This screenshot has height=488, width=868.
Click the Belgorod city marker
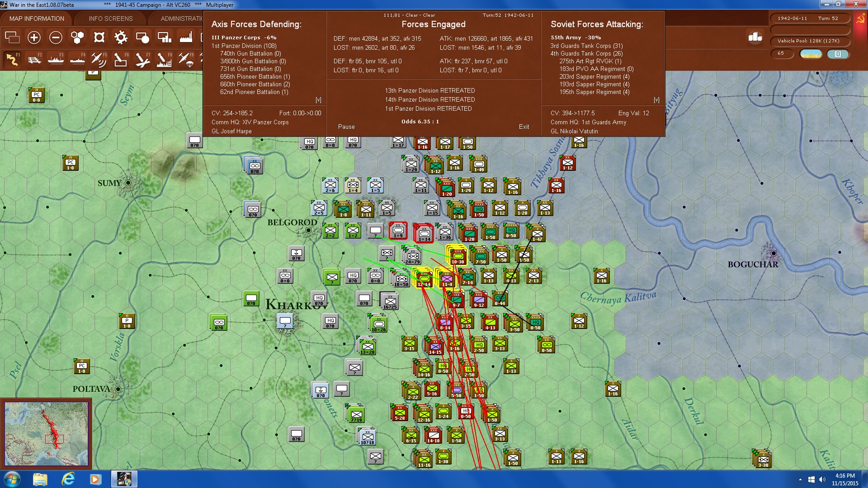308,230
